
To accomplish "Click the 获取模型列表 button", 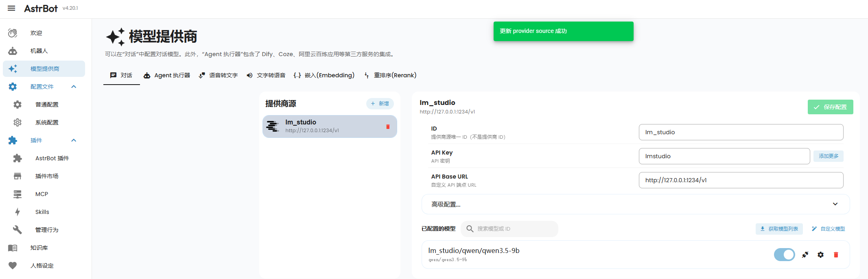I will 779,229.
